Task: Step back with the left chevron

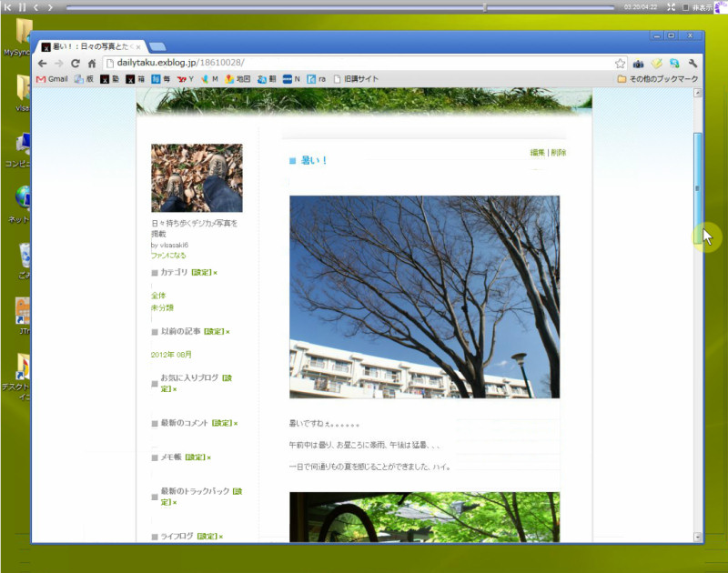Action: coord(36,7)
